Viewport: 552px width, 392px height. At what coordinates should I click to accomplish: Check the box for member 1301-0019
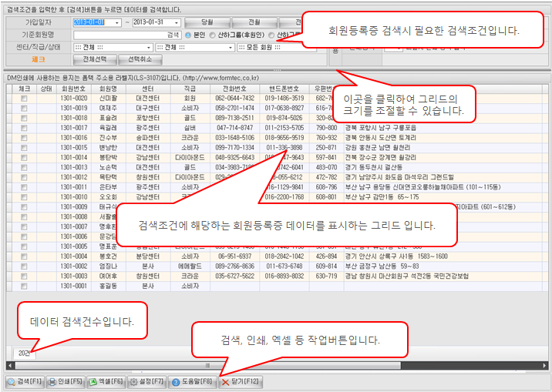(x=24, y=109)
